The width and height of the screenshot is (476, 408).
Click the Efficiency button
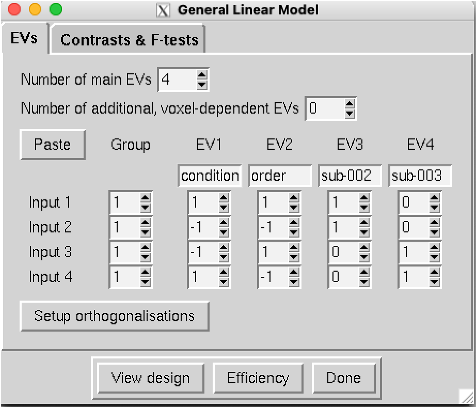click(x=258, y=378)
